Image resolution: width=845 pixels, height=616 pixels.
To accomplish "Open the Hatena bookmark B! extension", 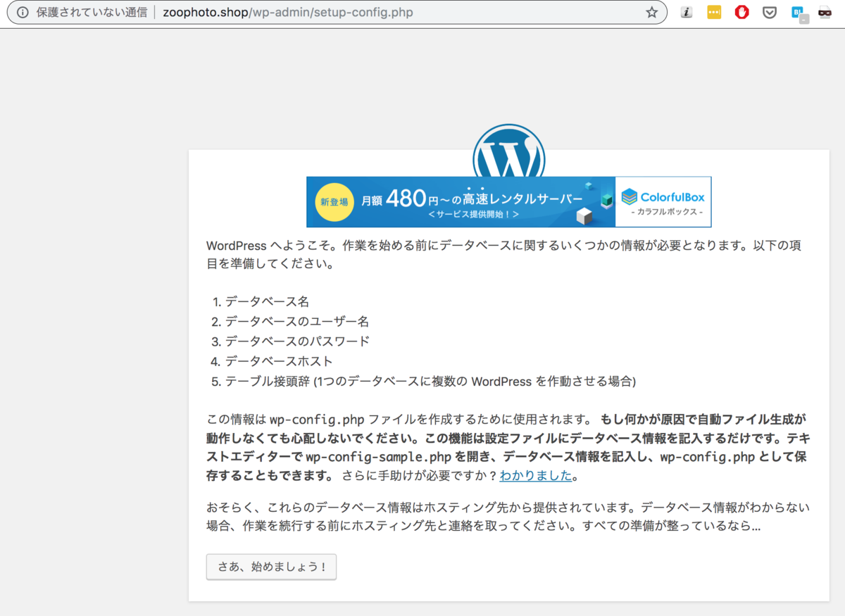I will 799,14.
